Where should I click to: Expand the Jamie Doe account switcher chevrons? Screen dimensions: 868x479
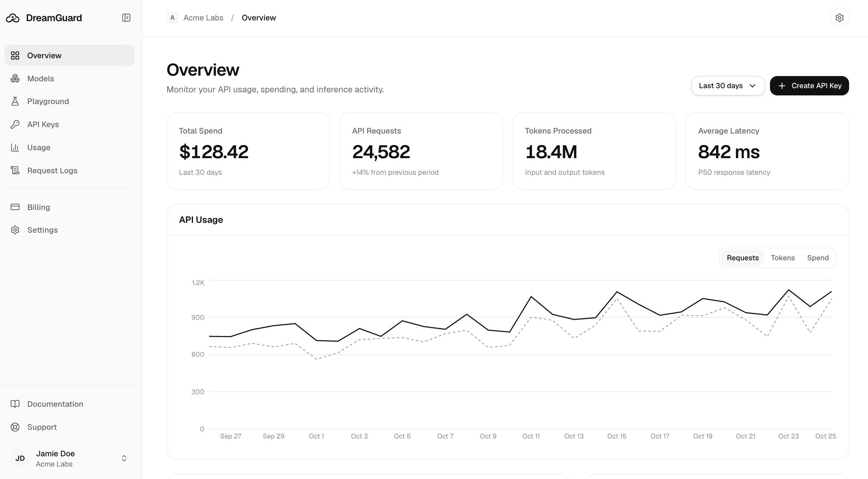(x=124, y=459)
